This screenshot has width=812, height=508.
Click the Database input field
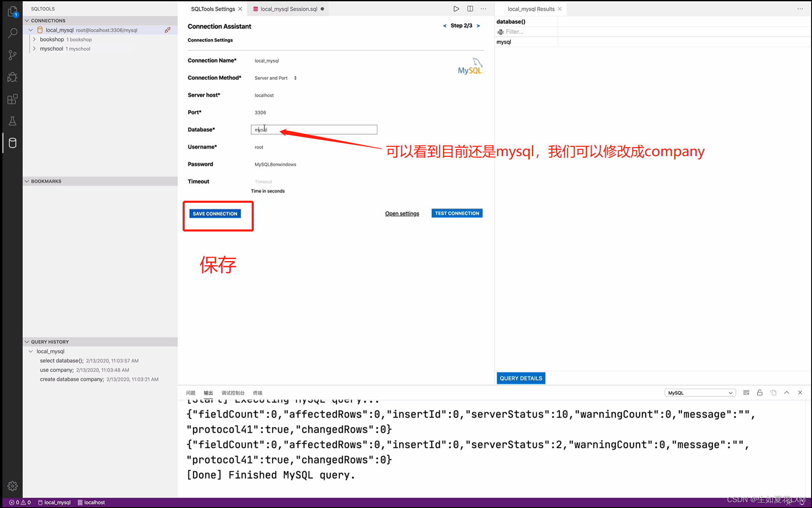(314, 129)
